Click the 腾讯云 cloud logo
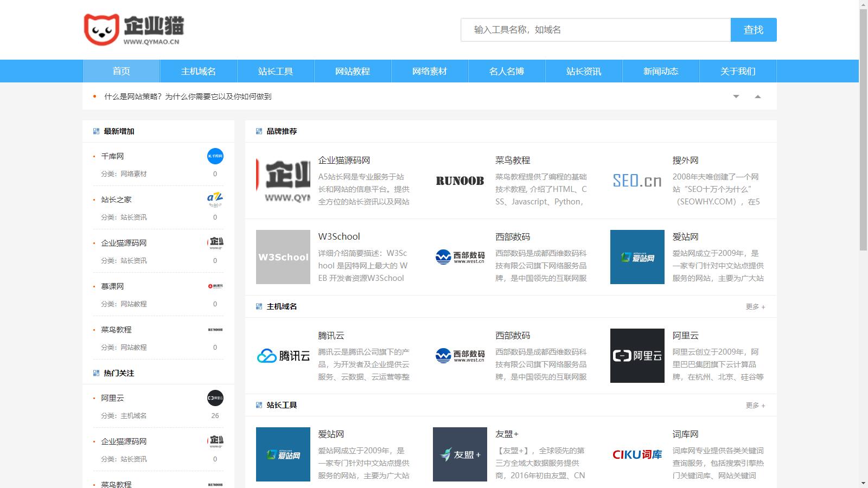 (x=283, y=356)
